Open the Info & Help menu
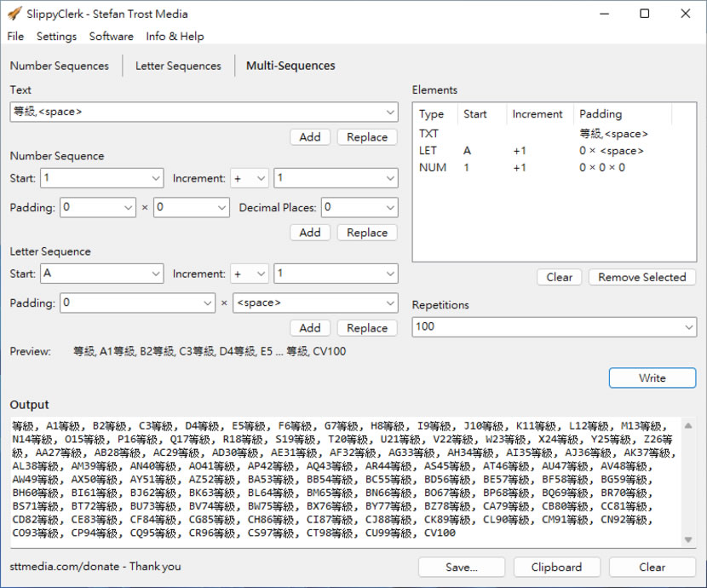 pos(175,36)
